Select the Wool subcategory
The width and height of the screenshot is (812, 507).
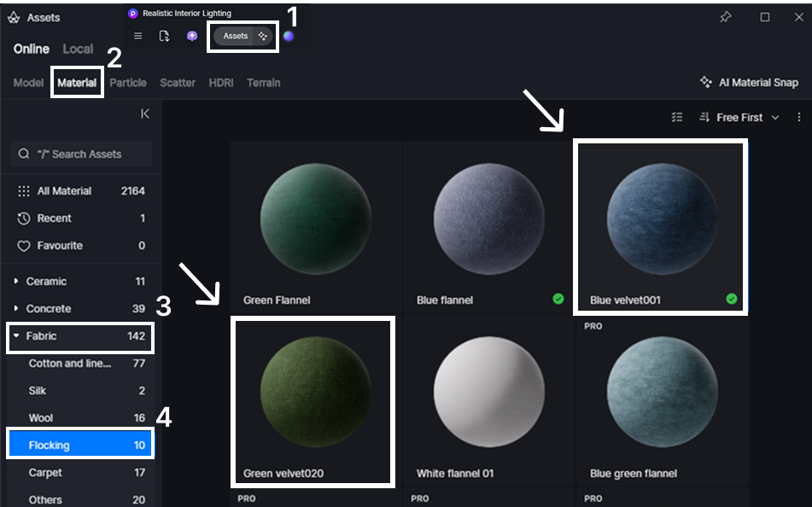(x=81, y=418)
